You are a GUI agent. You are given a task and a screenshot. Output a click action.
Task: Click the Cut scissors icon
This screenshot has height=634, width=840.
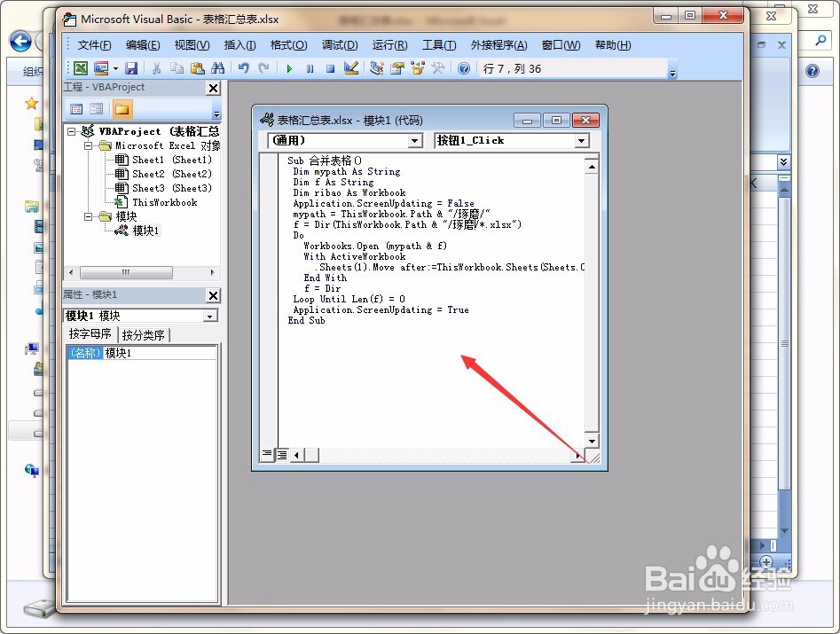click(156, 68)
